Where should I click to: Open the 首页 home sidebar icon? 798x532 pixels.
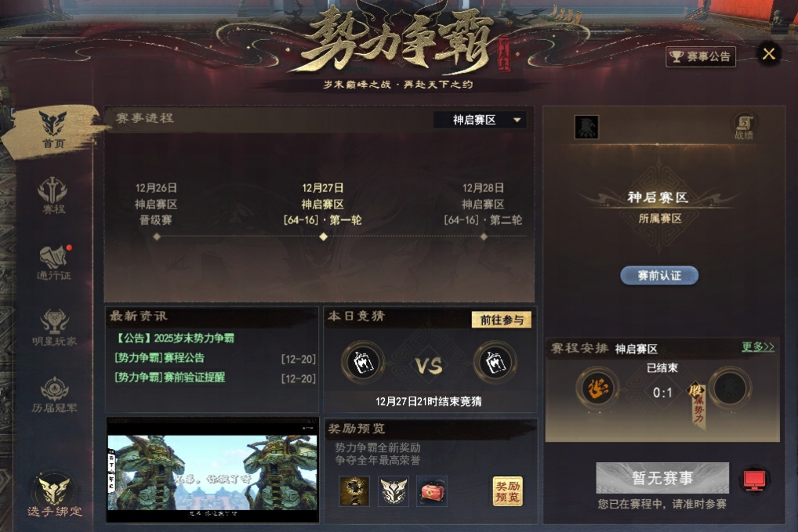53,130
